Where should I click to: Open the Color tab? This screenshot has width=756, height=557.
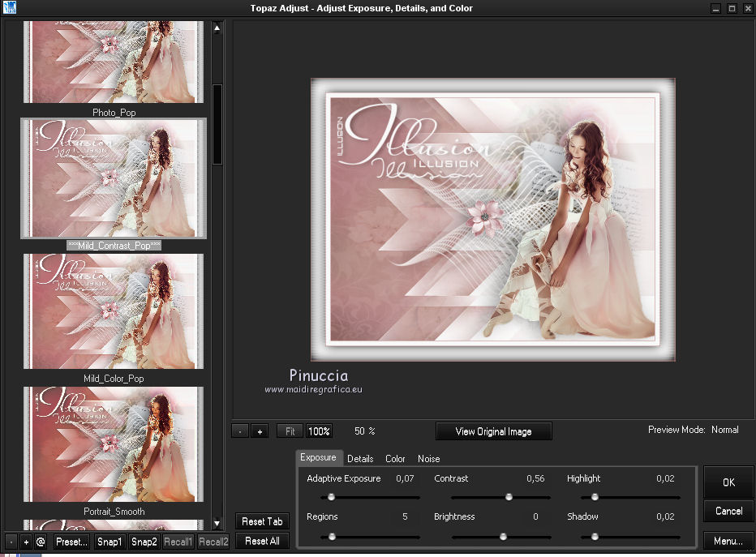point(395,459)
